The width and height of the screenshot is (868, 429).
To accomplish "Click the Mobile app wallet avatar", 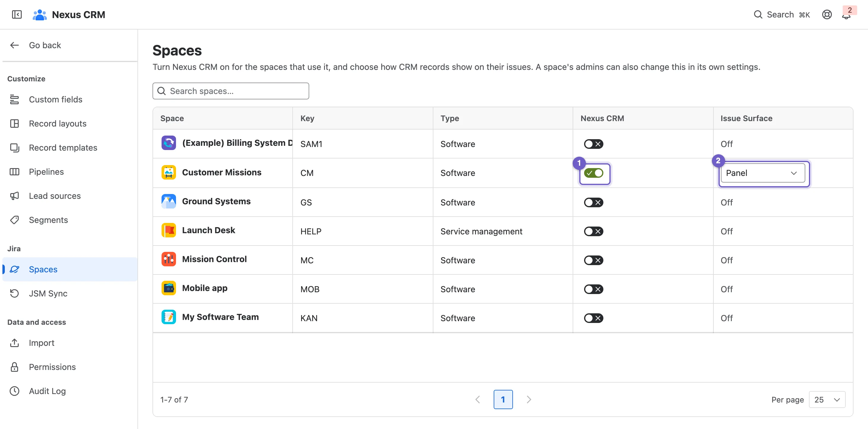I will 168,288.
